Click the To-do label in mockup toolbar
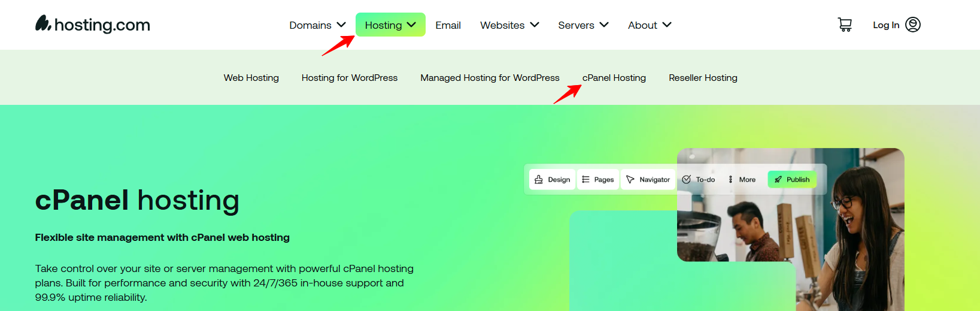Image resolution: width=980 pixels, height=311 pixels. pos(705,180)
